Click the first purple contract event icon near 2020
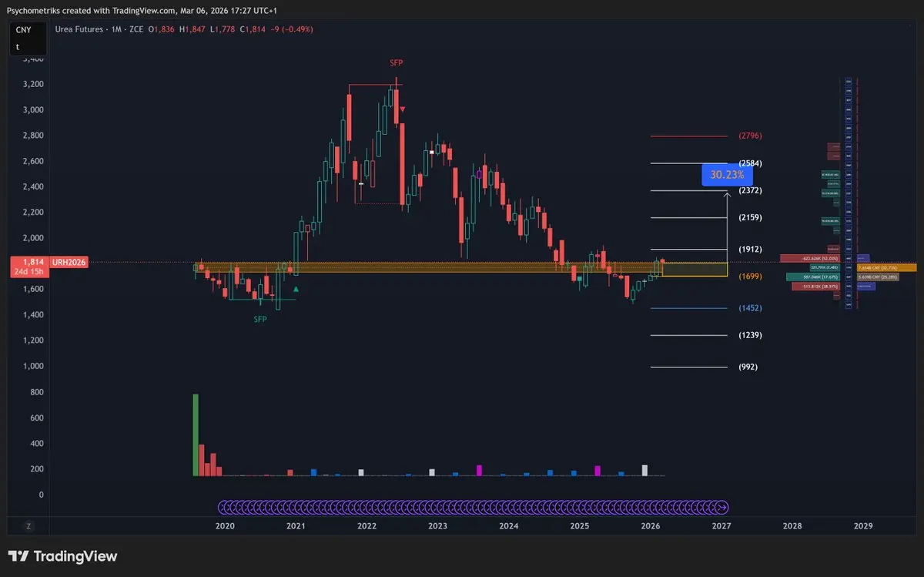Viewport: 924px width, 577px height. 224,507
